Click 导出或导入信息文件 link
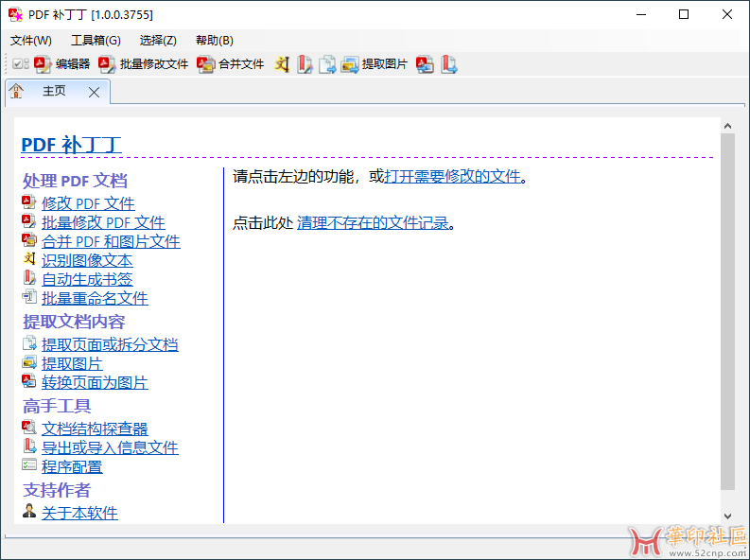750x560 pixels. point(110,448)
